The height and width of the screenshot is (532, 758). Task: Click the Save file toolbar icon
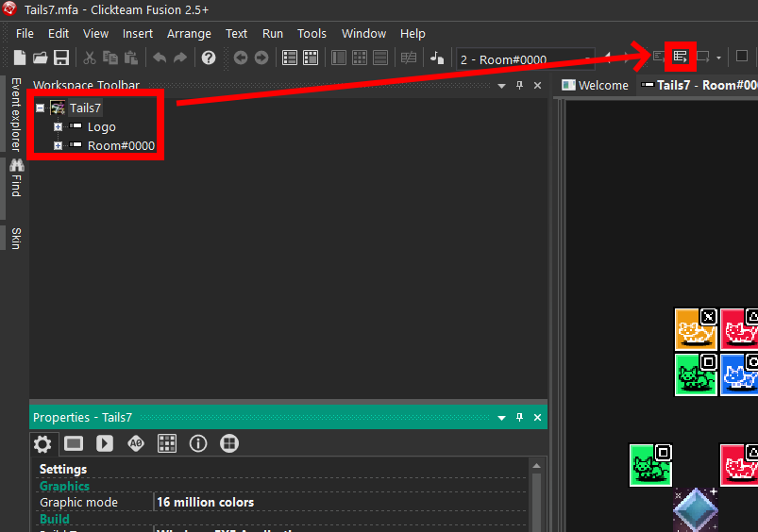pyautogui.click(x=61, y=58)
